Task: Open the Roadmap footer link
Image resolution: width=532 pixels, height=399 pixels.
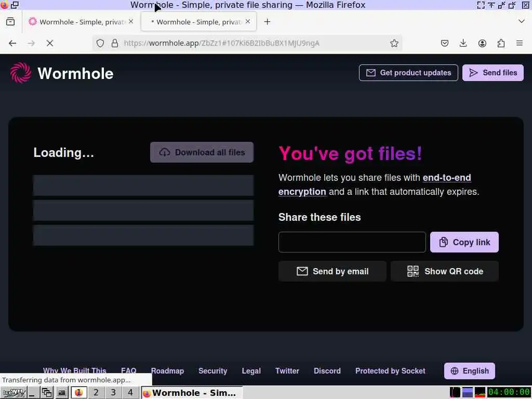Action: pos(167,371)
